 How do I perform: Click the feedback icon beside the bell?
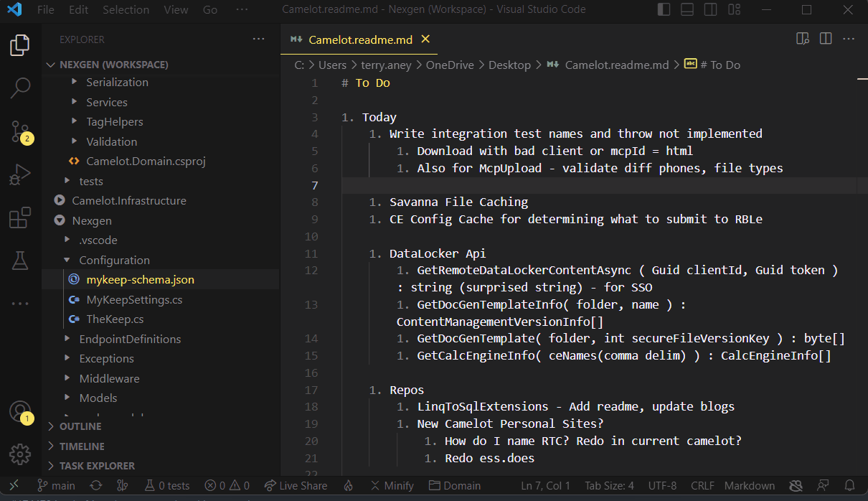(823, 486)
